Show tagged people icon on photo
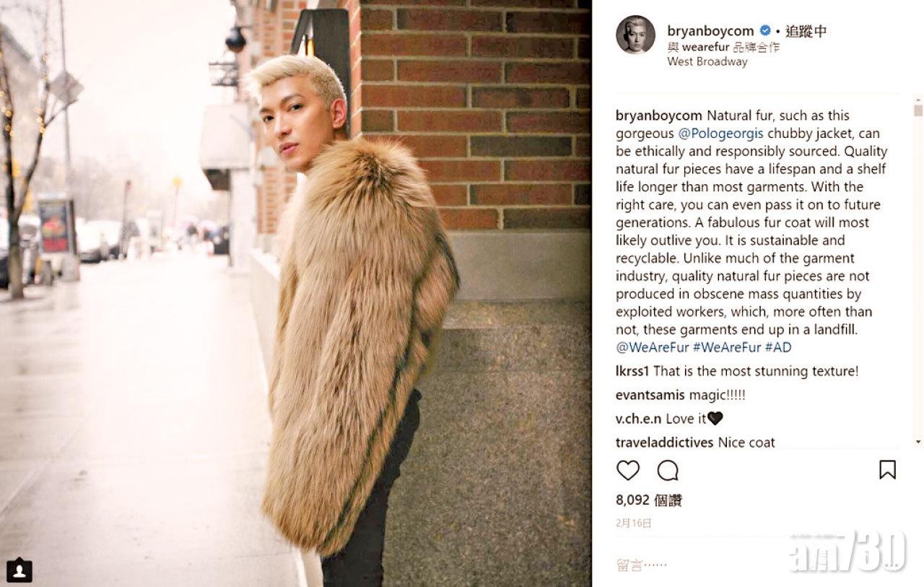 [x=19, y=570]
